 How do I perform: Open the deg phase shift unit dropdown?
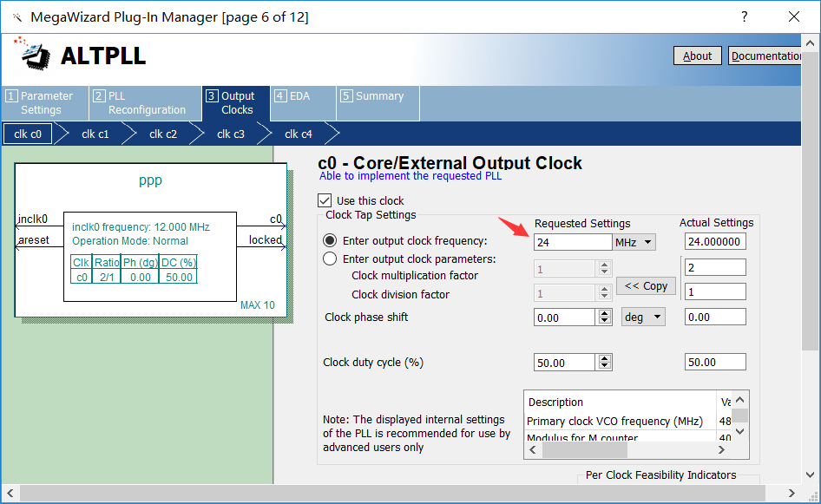[x=643, y=317]
